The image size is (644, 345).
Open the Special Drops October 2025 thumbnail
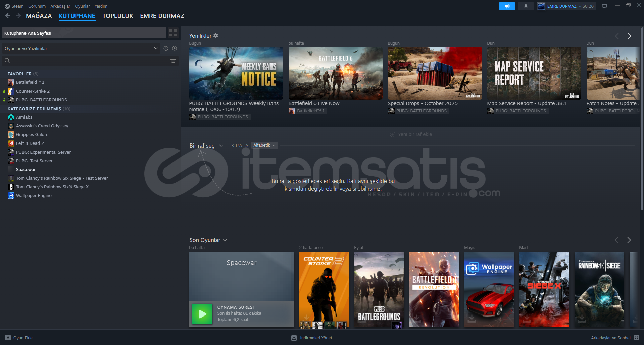click(x=435, y=73)
